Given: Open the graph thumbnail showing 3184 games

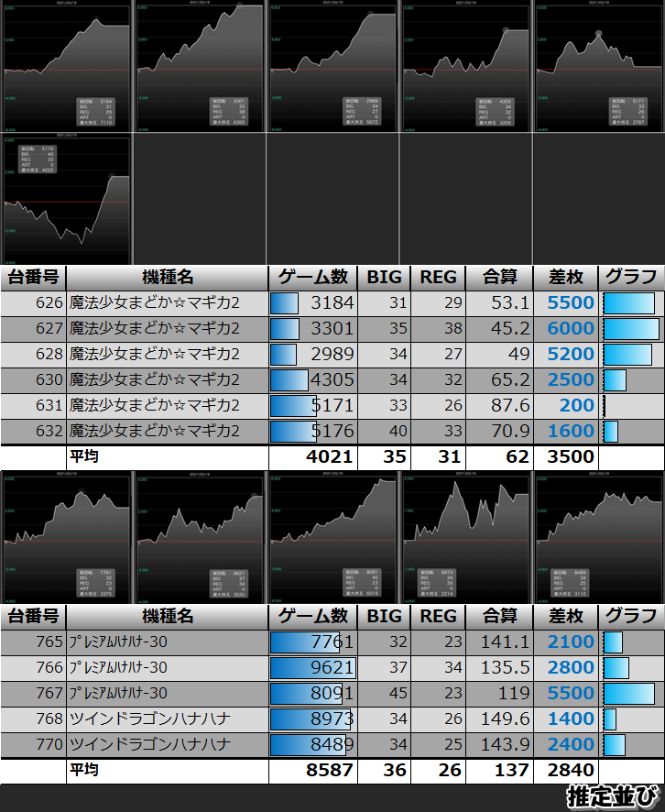Looking at the screenshot, I should point(66,66).
